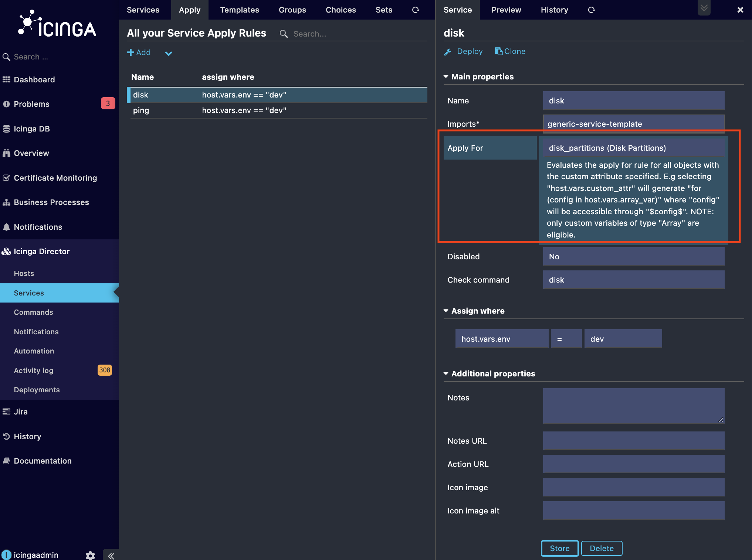752x560 pixels.
Task: Select the Service tab in detail pane
Action: (458, 10)
